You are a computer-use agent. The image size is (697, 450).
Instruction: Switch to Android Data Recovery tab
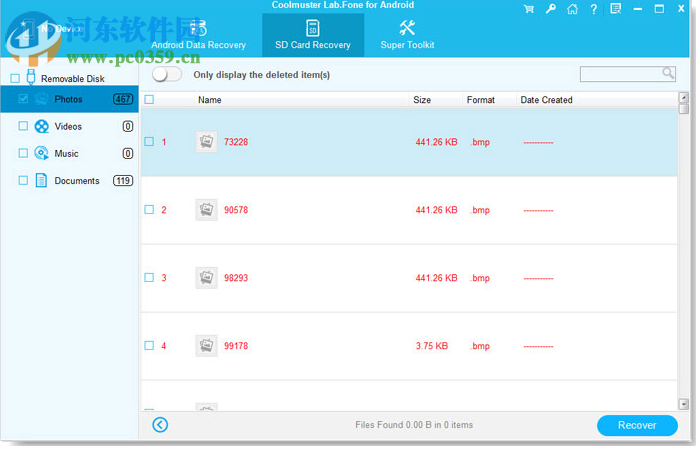pos(198,35)
